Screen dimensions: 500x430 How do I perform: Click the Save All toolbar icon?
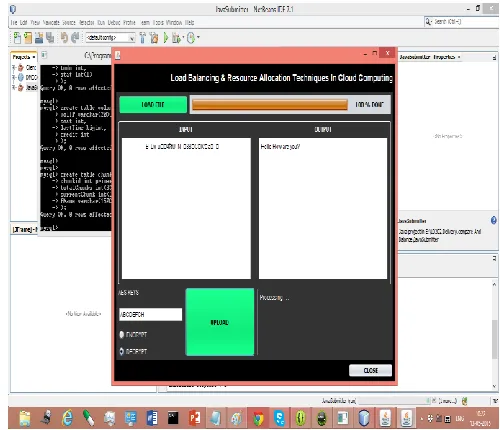pos(50,38)
